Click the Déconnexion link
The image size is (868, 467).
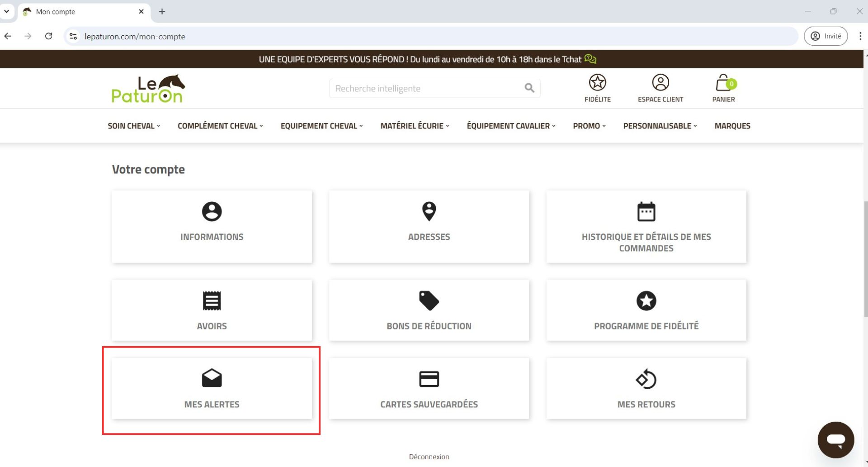pos(429,456)
